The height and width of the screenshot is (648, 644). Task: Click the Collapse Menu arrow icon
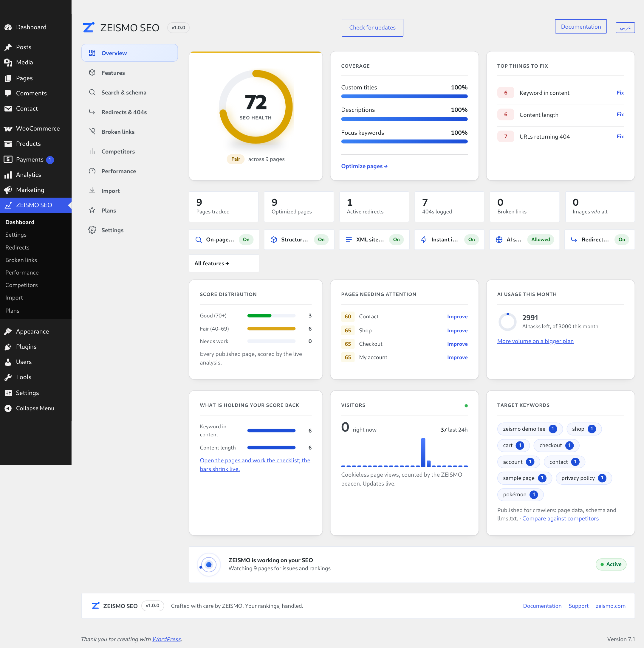[8, 408]
